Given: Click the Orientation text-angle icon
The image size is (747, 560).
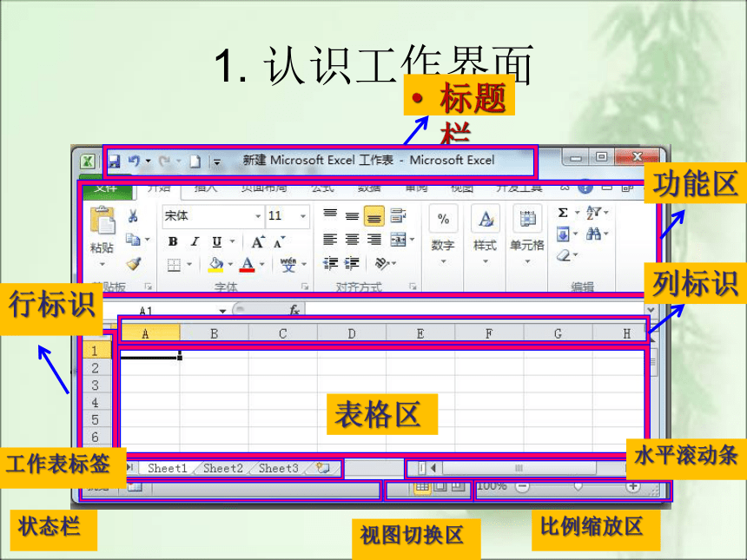Looking at the screenshot, I should click(x=382, y=263).
